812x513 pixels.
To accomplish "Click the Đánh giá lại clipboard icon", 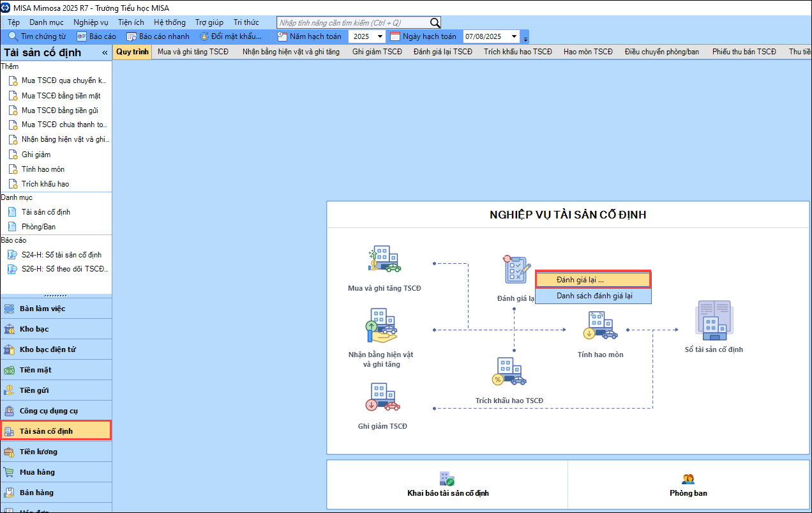I will pos(516,269).
